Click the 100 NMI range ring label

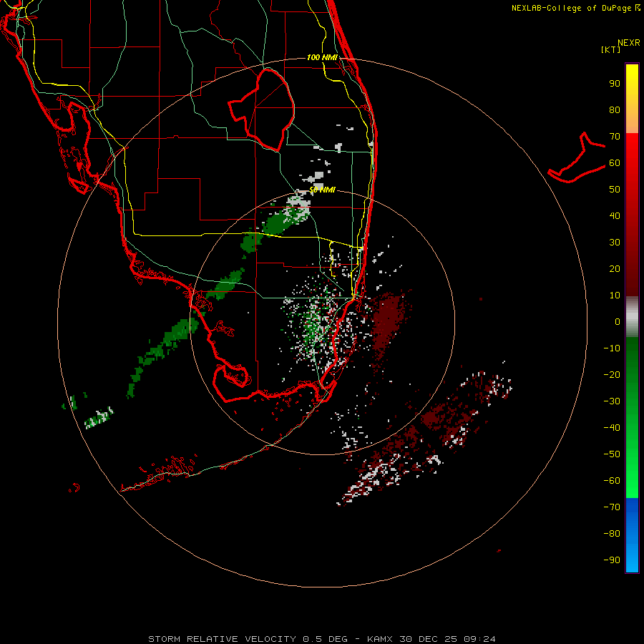click(322, 57)
